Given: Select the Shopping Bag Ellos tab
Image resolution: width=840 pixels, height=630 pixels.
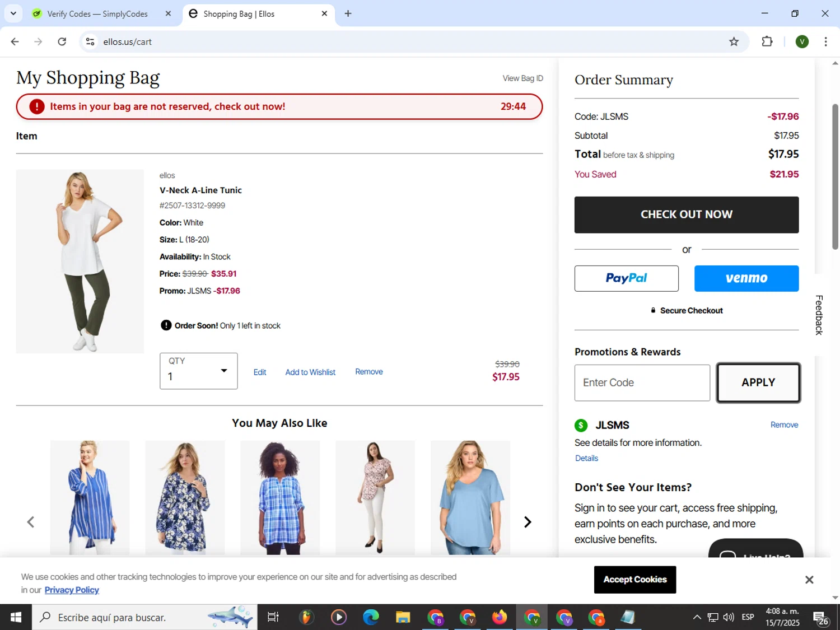Looking at the screenshot, I should (x=258, y=14).
